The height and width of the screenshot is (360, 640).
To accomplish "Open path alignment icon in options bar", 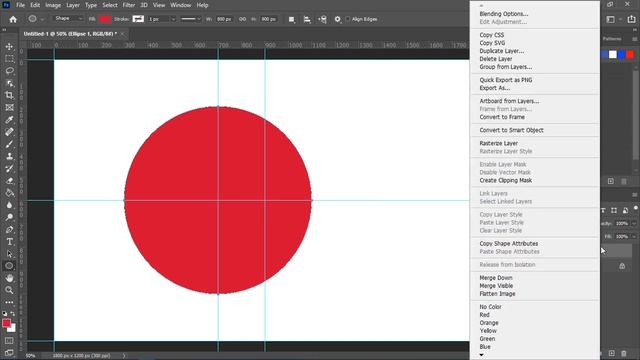I will click(307, 19).
